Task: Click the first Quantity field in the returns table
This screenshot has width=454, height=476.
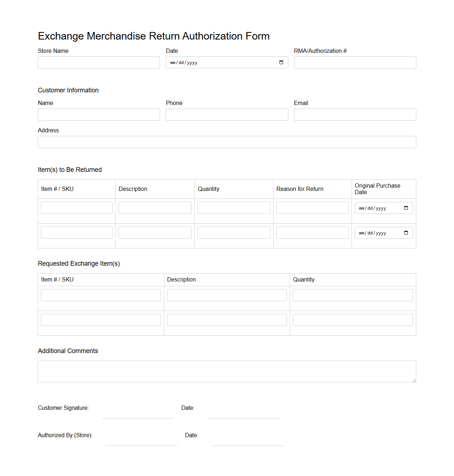Action: pos(234,207)
